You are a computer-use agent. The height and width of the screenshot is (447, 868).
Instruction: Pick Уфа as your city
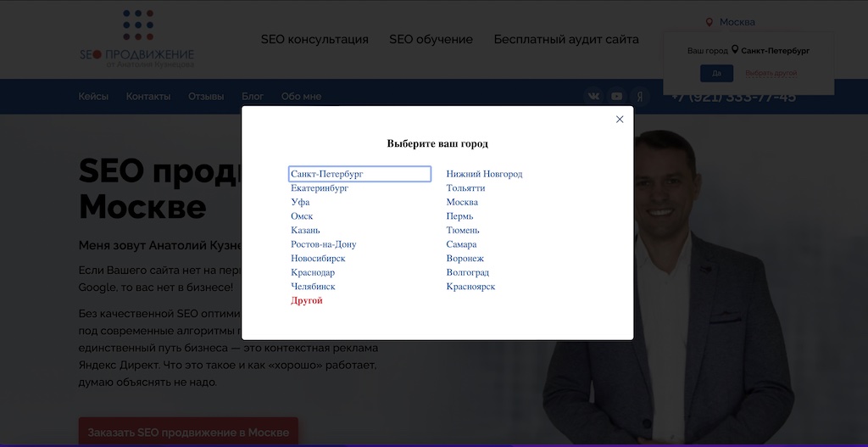point(300,202)
